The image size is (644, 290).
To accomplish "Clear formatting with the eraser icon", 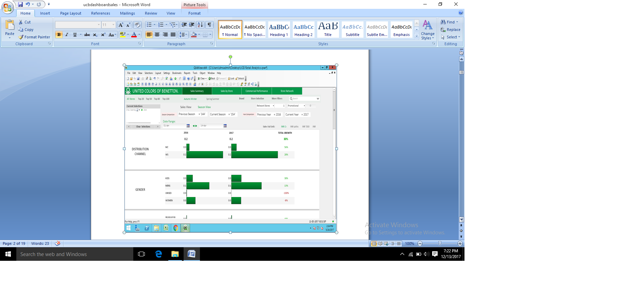I will coord(137,25).
